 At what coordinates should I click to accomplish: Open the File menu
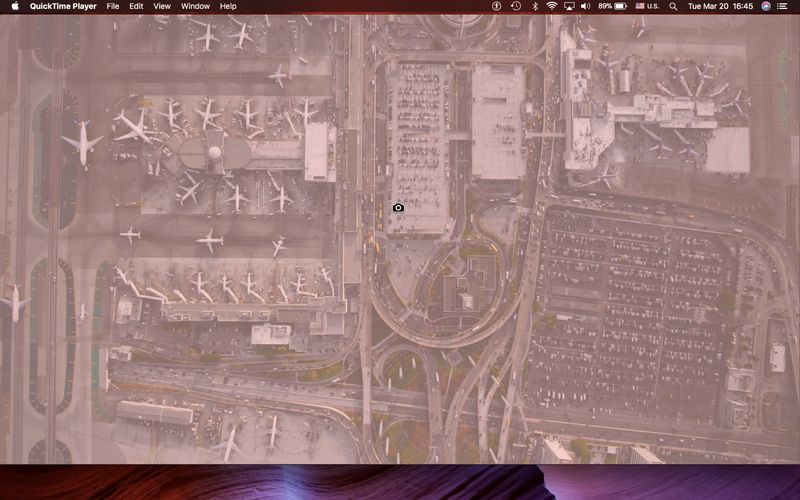113,6
